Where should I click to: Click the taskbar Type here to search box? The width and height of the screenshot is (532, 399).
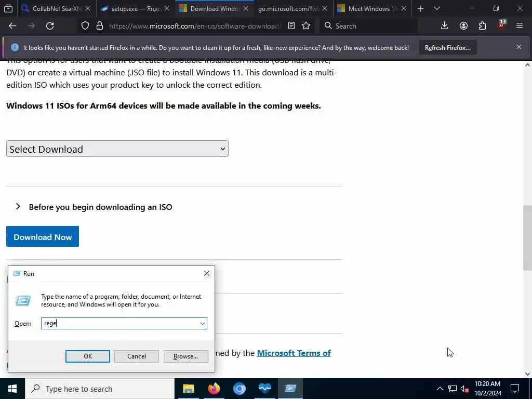click(x=100, y=389)
